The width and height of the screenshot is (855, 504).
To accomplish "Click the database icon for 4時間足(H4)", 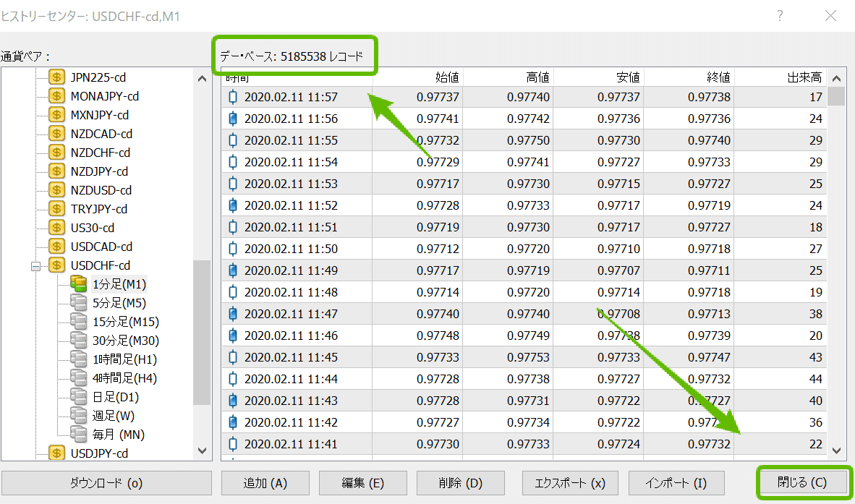I will click(x=79, y=378).
